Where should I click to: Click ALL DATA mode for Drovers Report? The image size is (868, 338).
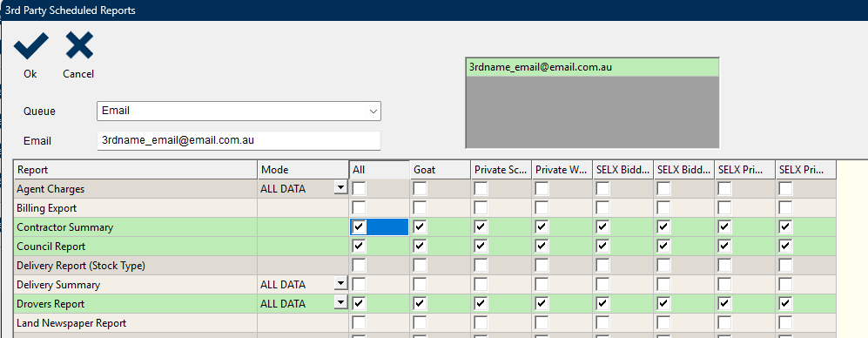(x=283, y=304)
